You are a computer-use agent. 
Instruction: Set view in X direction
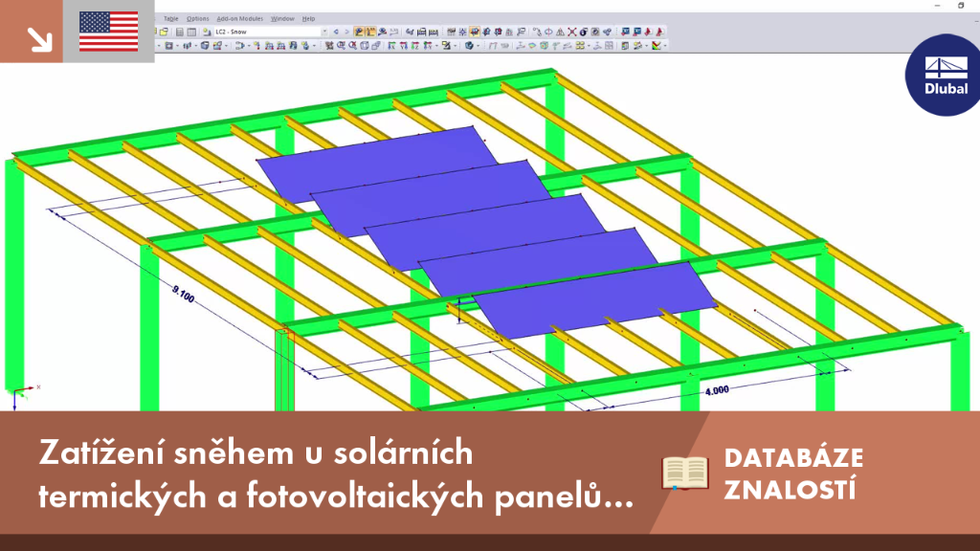tap(391, 46)
